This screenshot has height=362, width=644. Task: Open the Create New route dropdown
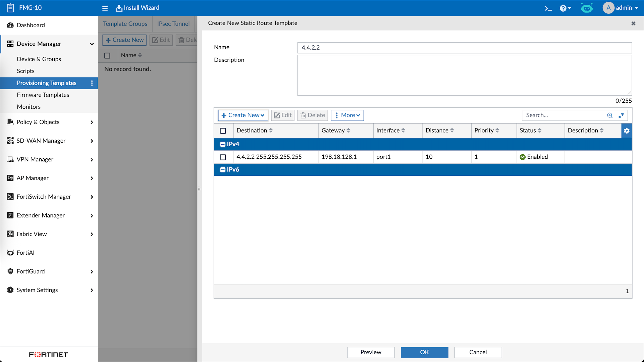[x=243, y=115]
